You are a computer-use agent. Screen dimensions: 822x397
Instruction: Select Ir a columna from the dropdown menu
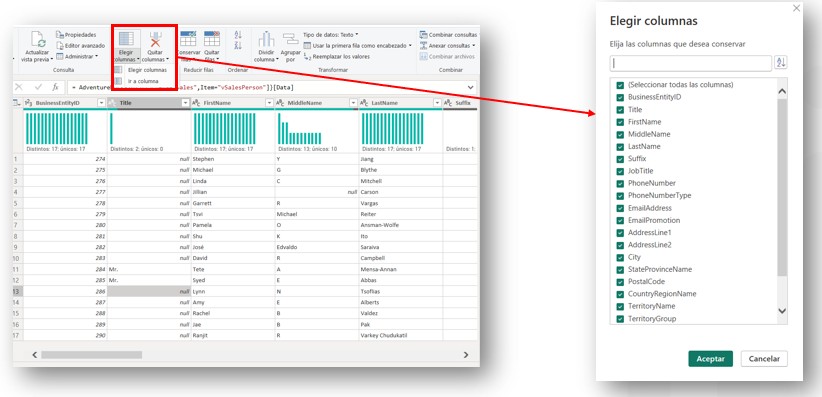(x=137, y=81)
